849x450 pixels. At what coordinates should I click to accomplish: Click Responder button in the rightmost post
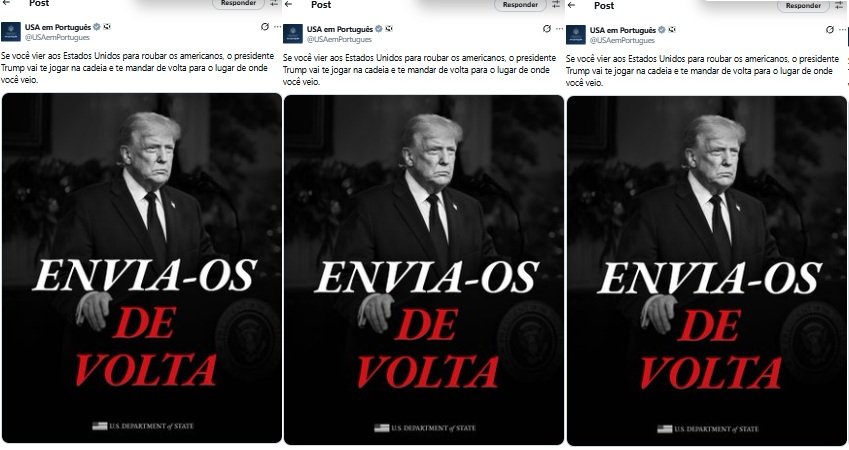tap(803, 6)
